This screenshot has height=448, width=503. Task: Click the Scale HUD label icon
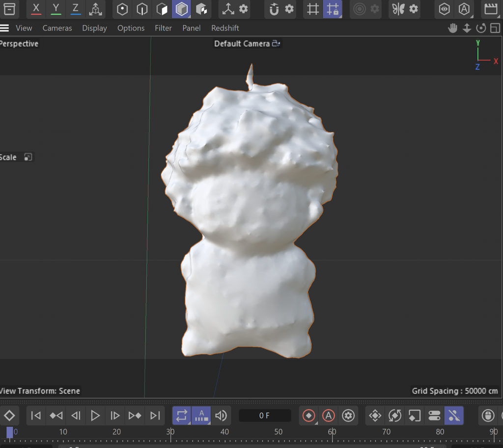[x=28, y=158]
